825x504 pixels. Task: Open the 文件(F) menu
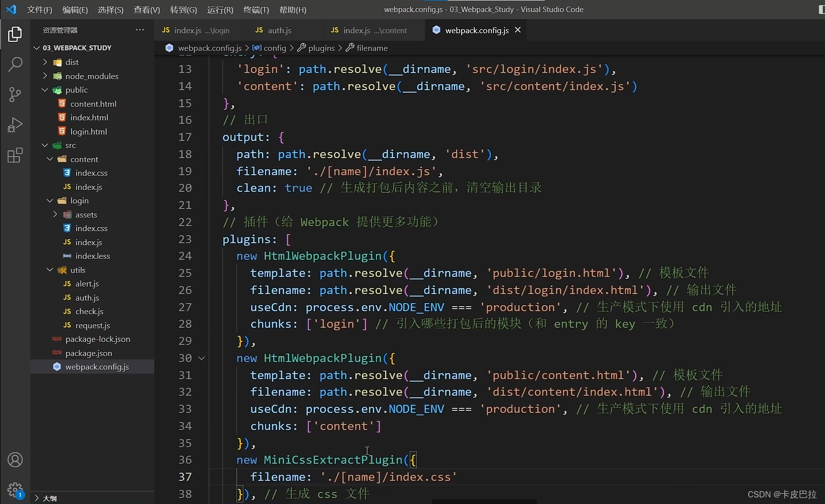40,10
